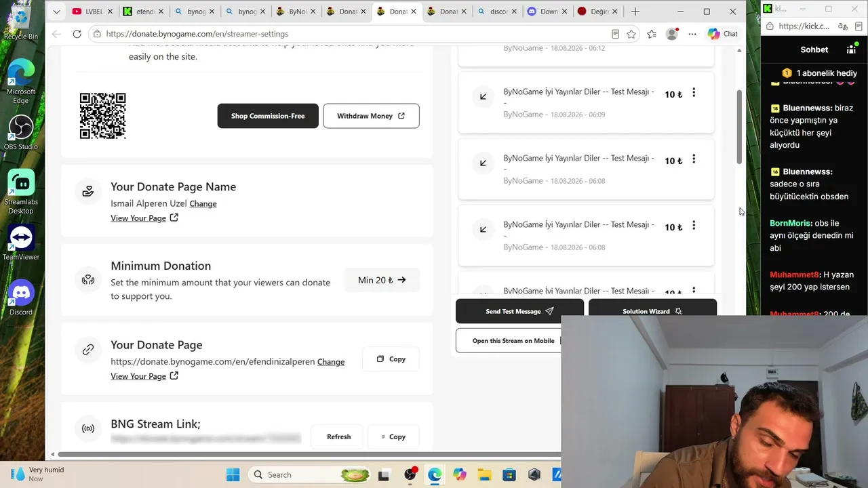Click the page vertical scrollbar

click(x=739, y=127)
